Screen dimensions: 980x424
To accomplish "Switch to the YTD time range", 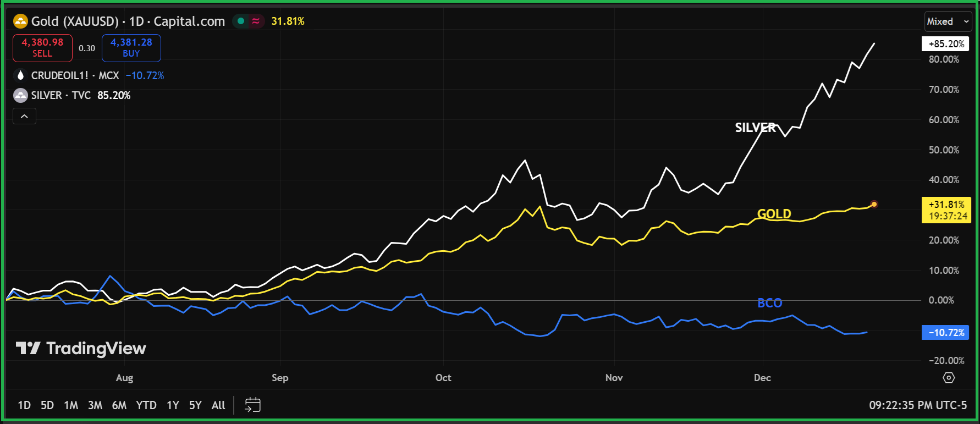I will (x=146, y=405).
